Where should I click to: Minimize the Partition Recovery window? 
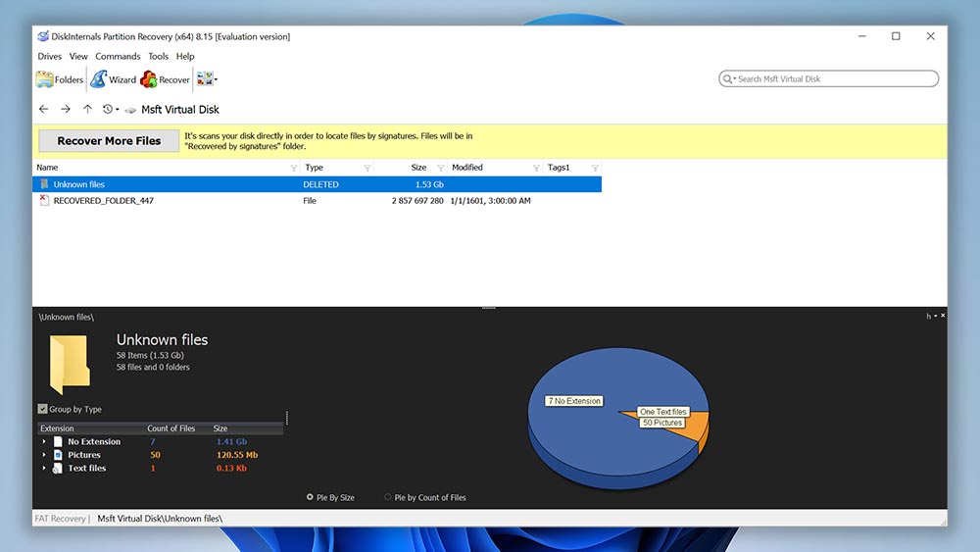(x=861, y=36)
